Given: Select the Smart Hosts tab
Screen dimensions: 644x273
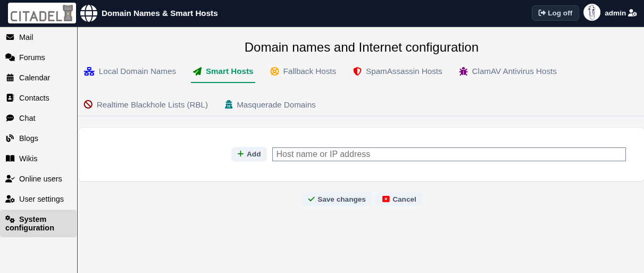Looking at the screenshot, I should tap(223, 71).
